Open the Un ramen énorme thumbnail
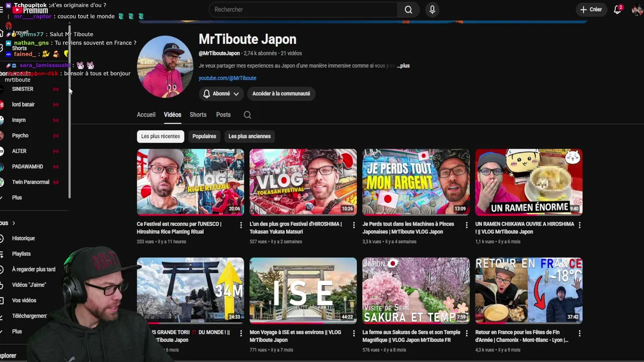This screenshot has height=362, width=644. (529, 182)
